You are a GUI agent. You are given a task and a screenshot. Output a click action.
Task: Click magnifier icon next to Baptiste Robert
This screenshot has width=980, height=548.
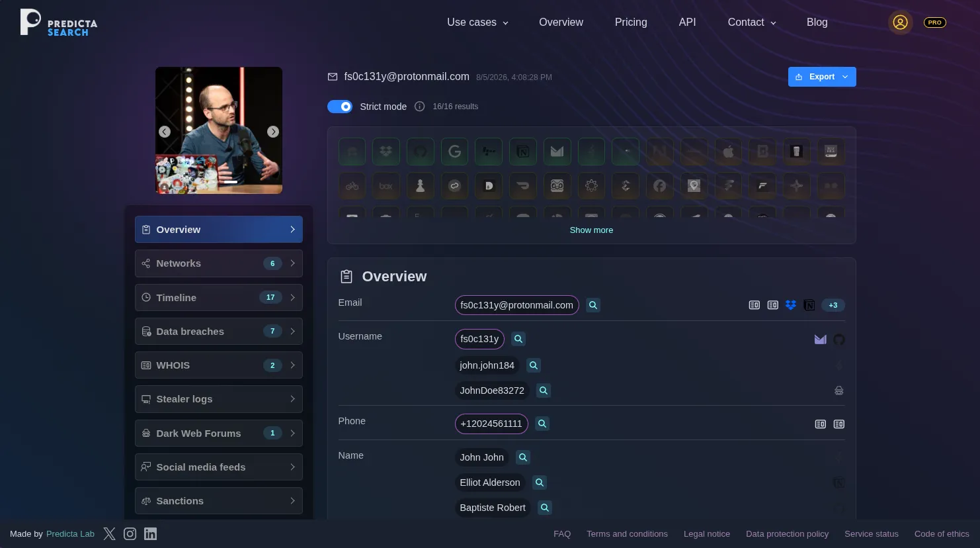pos(545,508)
